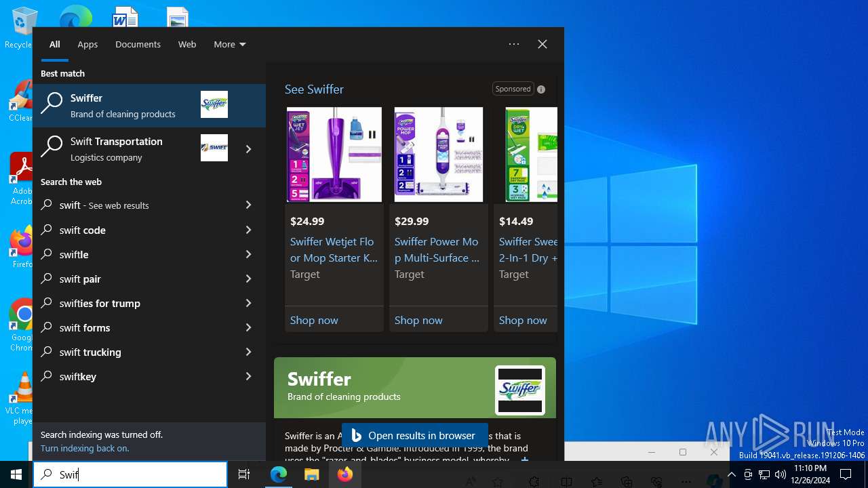Expand the 'swifties for trump' suggestion chevron
Viewport: 868px width, 488px height.
tap(248, 303)
